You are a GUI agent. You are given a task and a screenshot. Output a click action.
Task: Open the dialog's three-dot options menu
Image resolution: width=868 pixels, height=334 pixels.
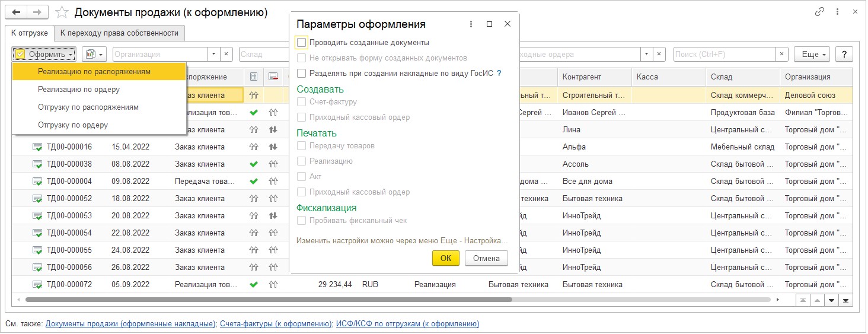(x=471, y=24)
